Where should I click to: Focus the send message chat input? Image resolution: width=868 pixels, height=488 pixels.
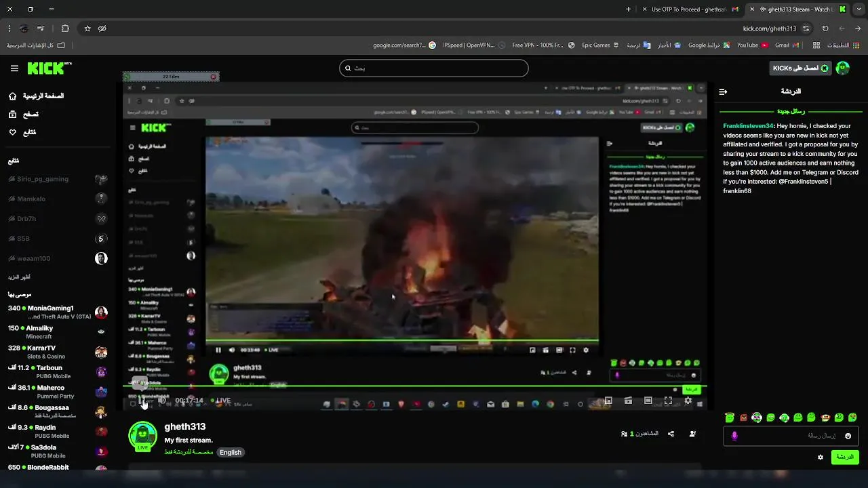point(790,436)
